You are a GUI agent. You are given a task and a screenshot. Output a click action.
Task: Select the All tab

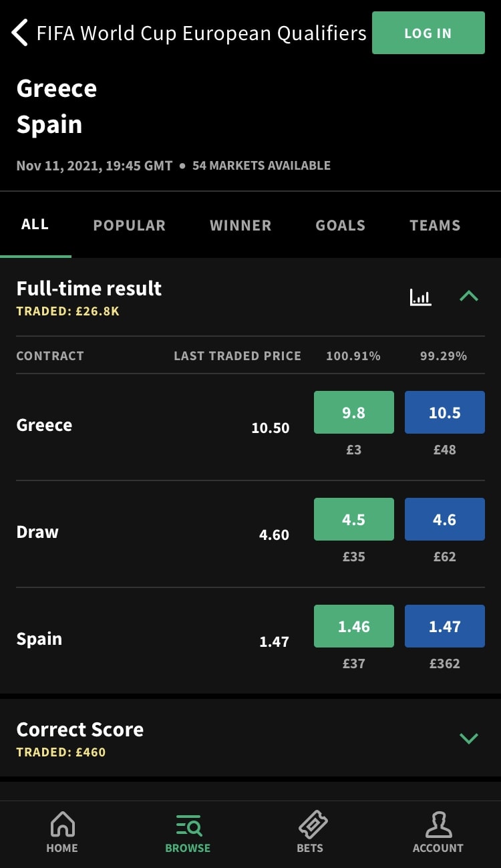(x=35, y=225)
